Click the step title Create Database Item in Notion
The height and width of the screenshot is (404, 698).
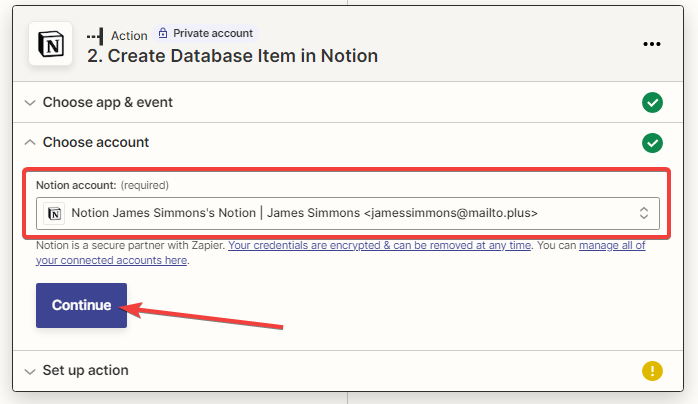pyautogui.click(x=232, y=56)
